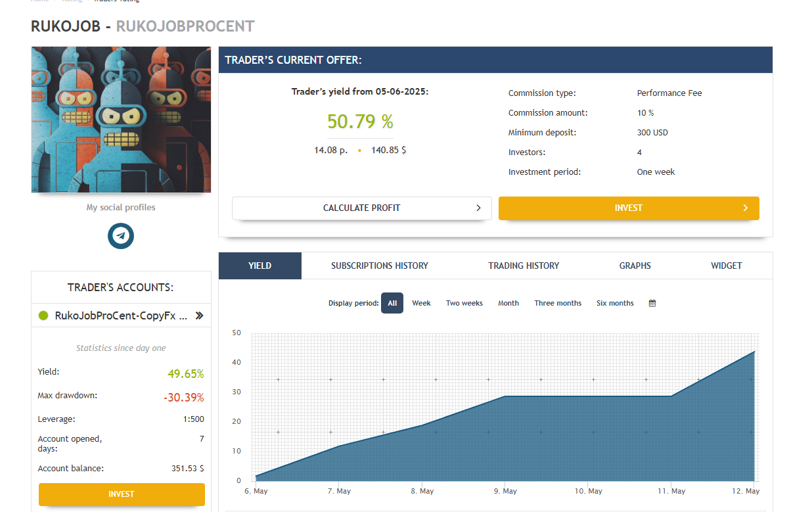Viewport: 812px width, 512px height.
Task: Click the Investors count value 4
Action: 640,152
